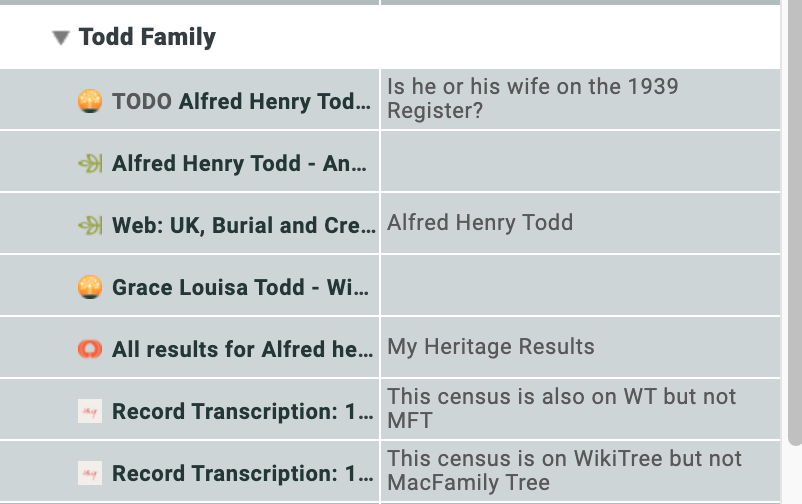
Task: Open the TODO Alfred Henry Todd item
Action: tap(241, 101)
